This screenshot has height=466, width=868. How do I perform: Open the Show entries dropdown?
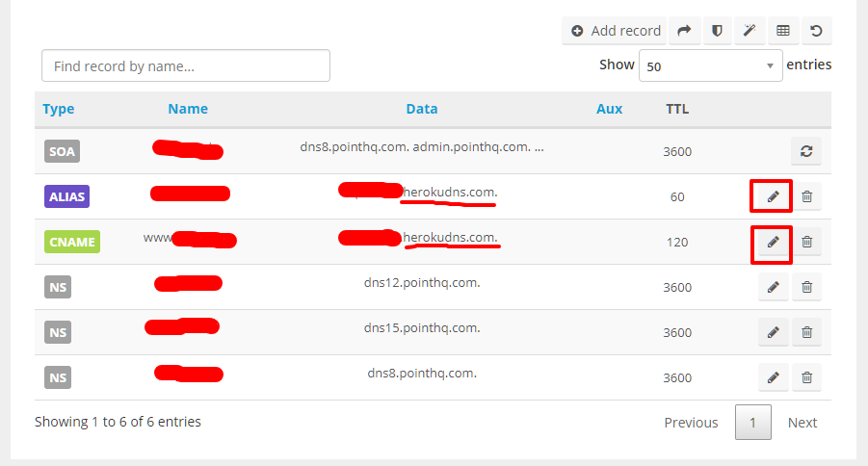710,65
